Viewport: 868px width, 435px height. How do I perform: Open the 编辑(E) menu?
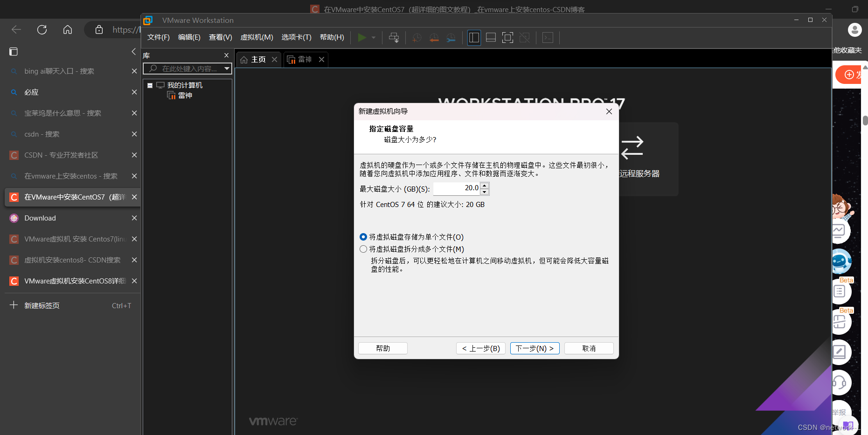tap(189, 37)
